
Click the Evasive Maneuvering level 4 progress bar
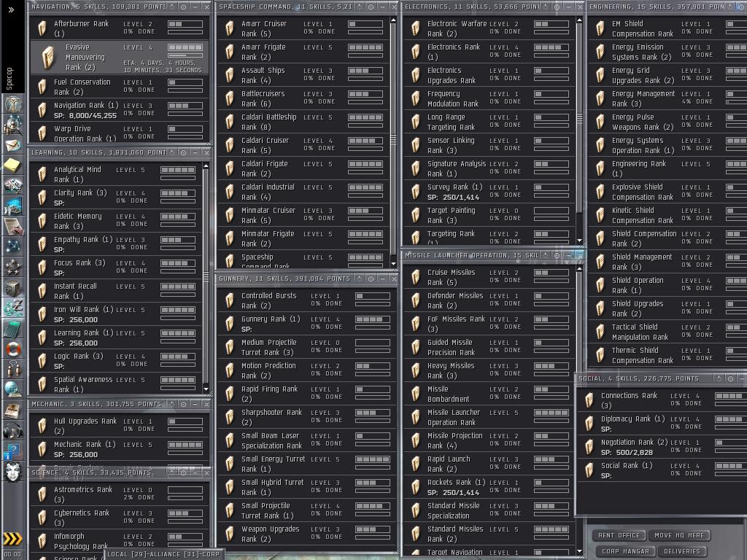185,47
